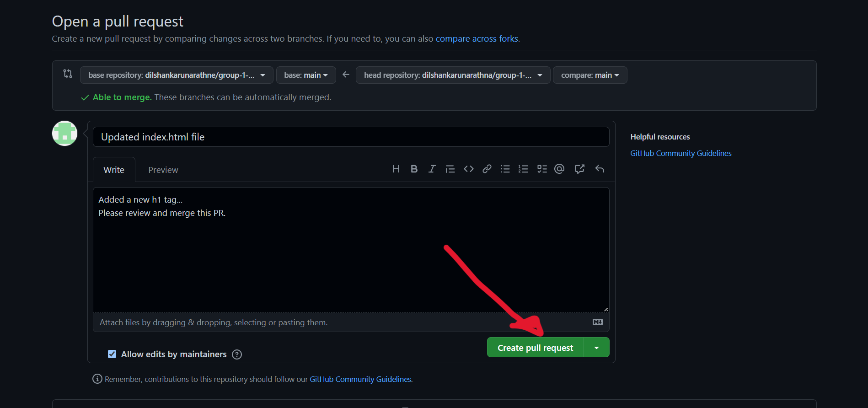Click the compare branches icon
868x408 pixels.
coord(68,74)
